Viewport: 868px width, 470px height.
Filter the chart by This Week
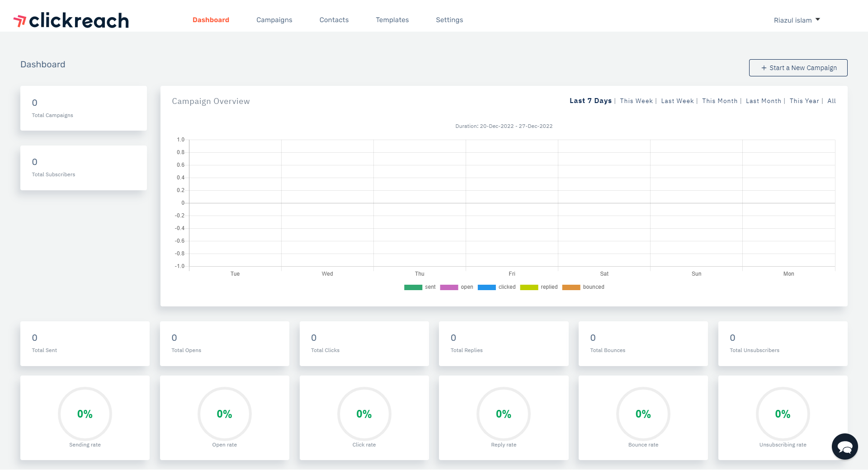tap(636, 101)
